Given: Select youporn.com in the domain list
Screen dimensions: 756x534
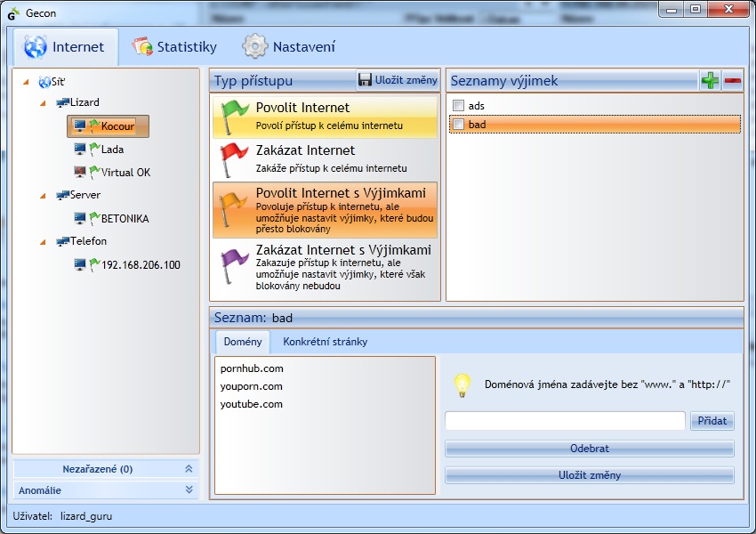Looking at the screenshot, I should [x=251, y=386].
